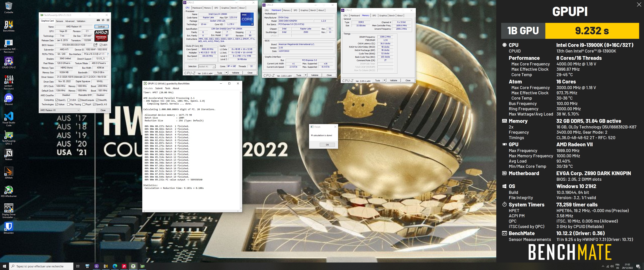Open Task View in the taskbar
This screenshot has height=270, width=644.
(x=78, y=266)
